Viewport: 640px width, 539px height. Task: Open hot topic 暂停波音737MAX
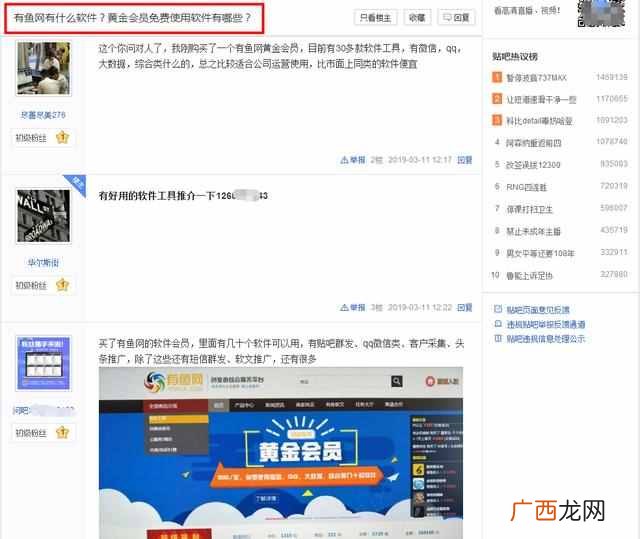click(x=536, y=78)
